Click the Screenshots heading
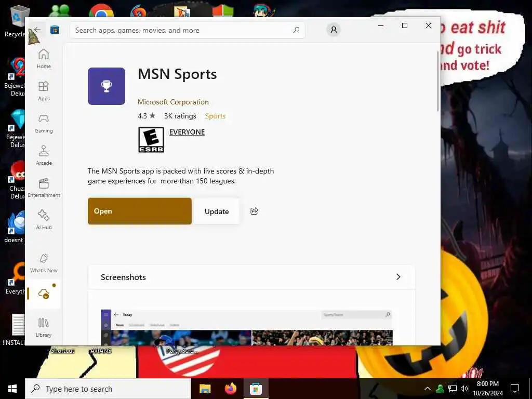The image size is (532, 399). click(123, 277)
